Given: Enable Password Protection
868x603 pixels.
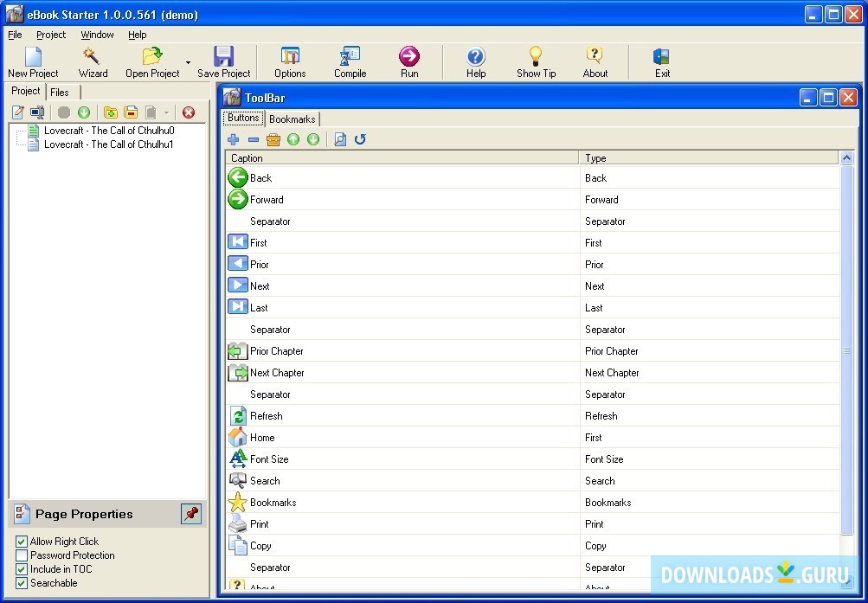Looking at the screenshot, I should [x=22, y=555].
